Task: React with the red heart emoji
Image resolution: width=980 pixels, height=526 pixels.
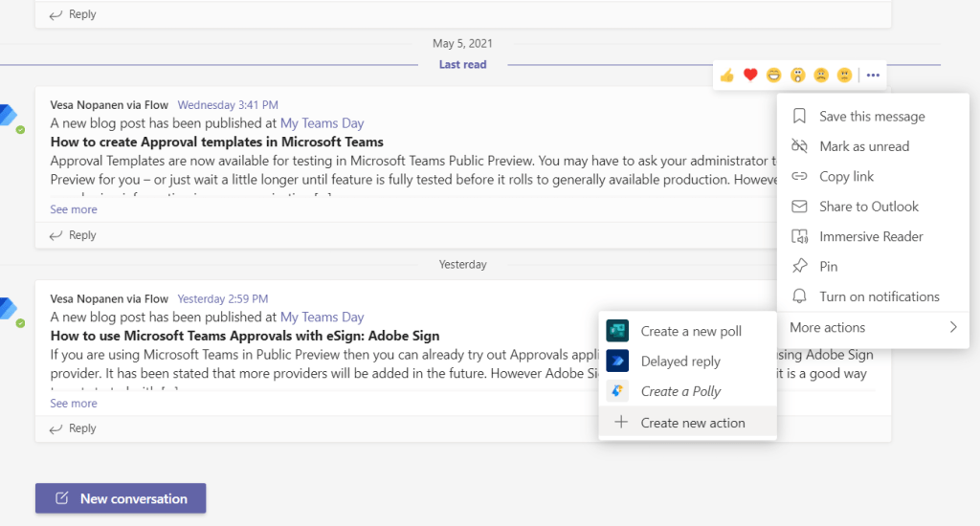Action: click(x=751, y=75)
